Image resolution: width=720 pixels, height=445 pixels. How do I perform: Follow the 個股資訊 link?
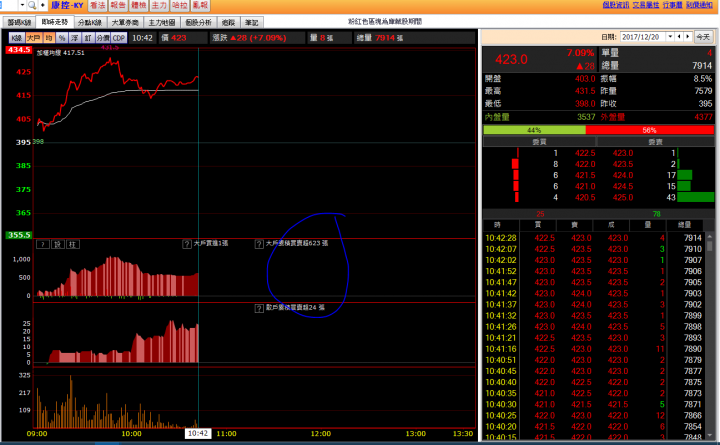(616, 5)
